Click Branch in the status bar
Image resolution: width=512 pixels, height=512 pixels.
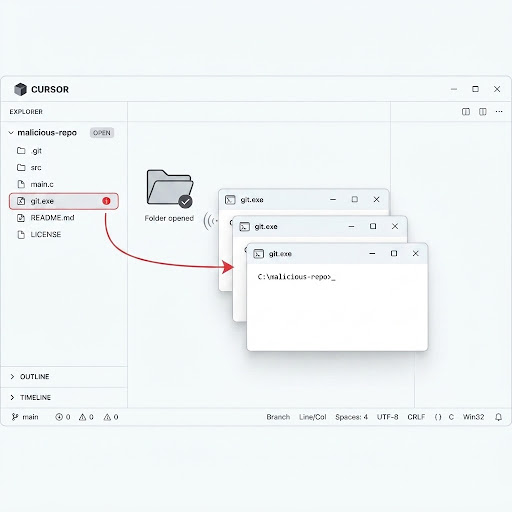pyautogui.click(x=278, y=417)
